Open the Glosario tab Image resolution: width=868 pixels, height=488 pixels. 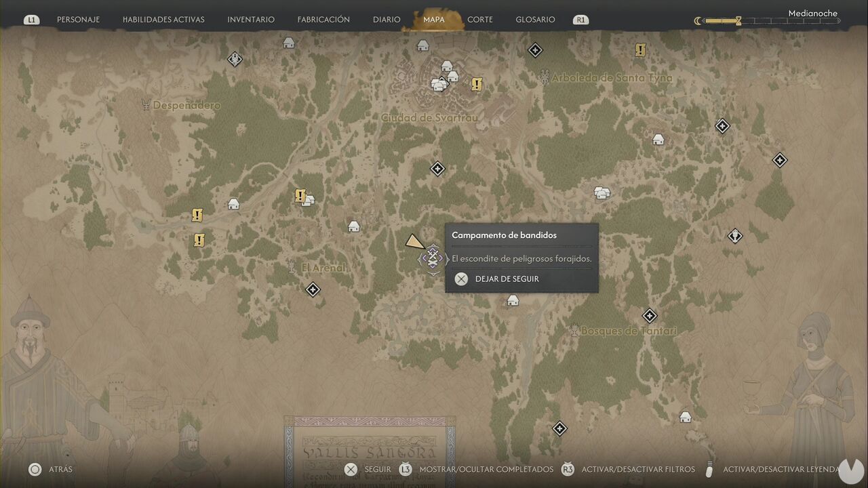coord(535,20)
